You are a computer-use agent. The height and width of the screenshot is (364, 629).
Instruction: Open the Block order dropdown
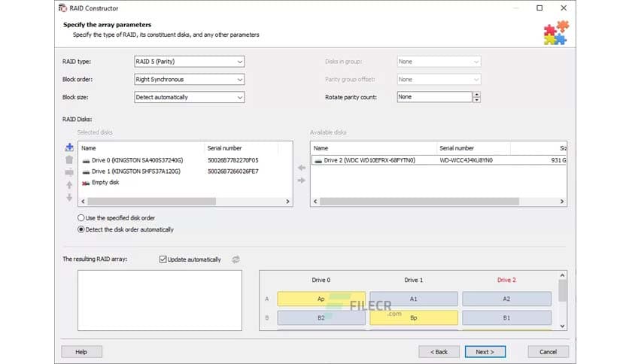tap(190, 80)
